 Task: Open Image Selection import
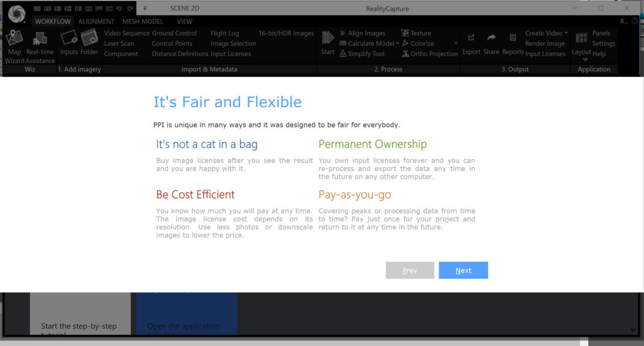click(x=233, y=43)
